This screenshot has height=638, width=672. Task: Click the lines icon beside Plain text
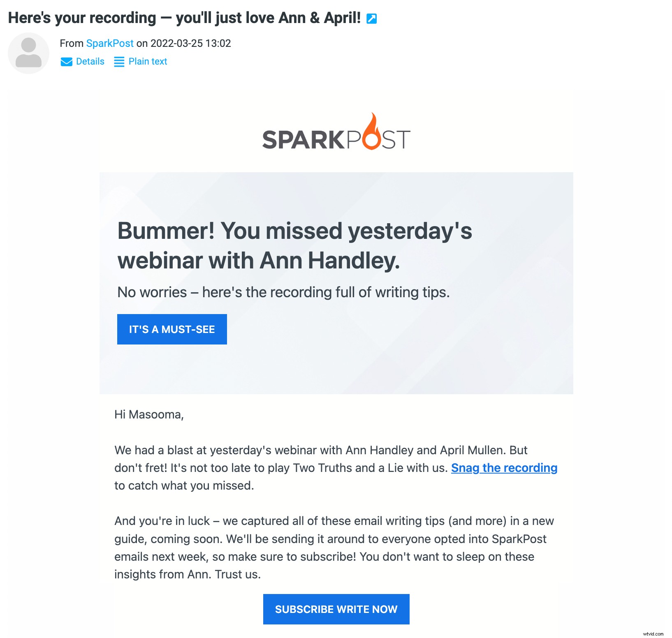pos(119,62)
